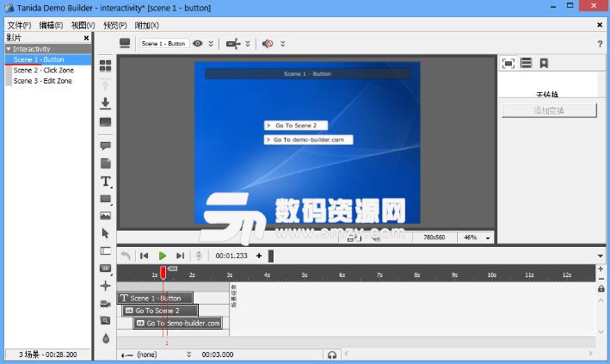
Task: Switch to the bookmark panel tab
Action: click(x=544, y=63)
